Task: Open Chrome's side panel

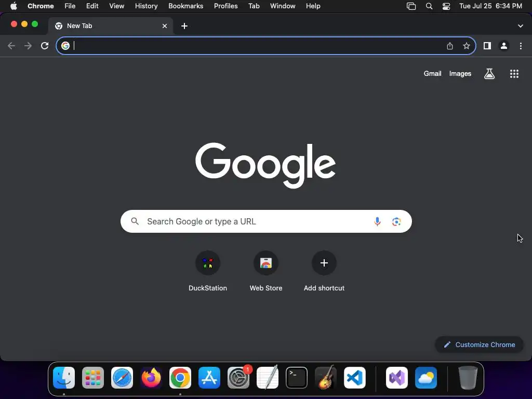Action: click(x=487, y=46)
